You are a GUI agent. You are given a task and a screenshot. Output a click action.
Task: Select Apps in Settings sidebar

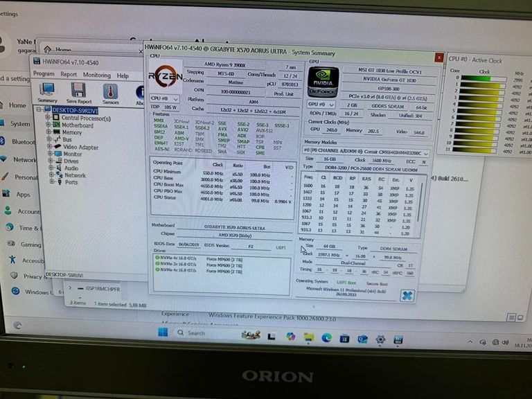tap(23, 195)
